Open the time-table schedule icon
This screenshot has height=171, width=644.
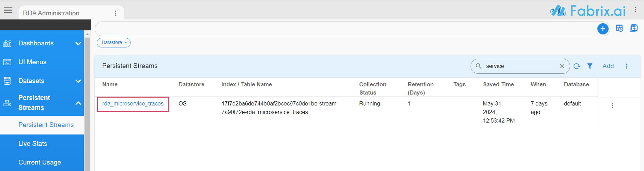pyautogui.click(x=619, y=28)
